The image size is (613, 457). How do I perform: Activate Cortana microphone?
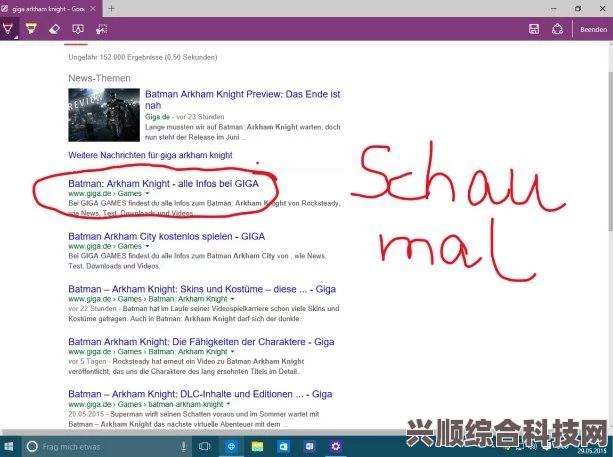click(183, 446)
